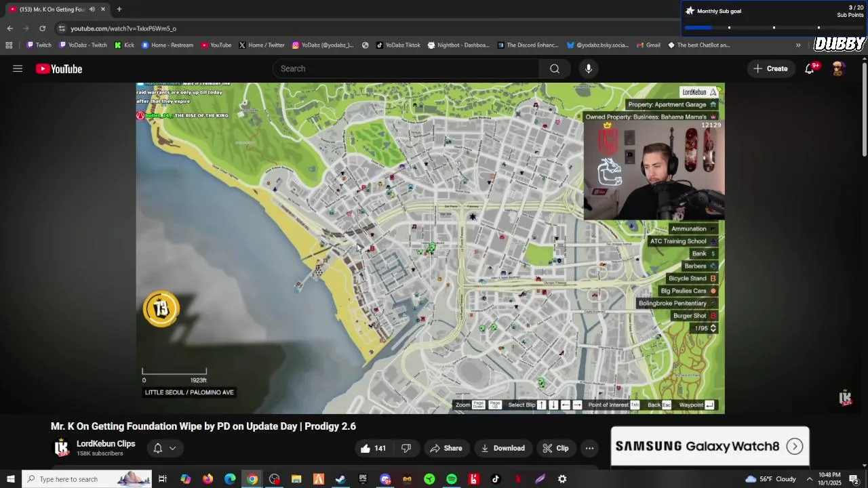Open Task View on the taskbar
This screenshot has height=488, width=868.
point(163,479)
